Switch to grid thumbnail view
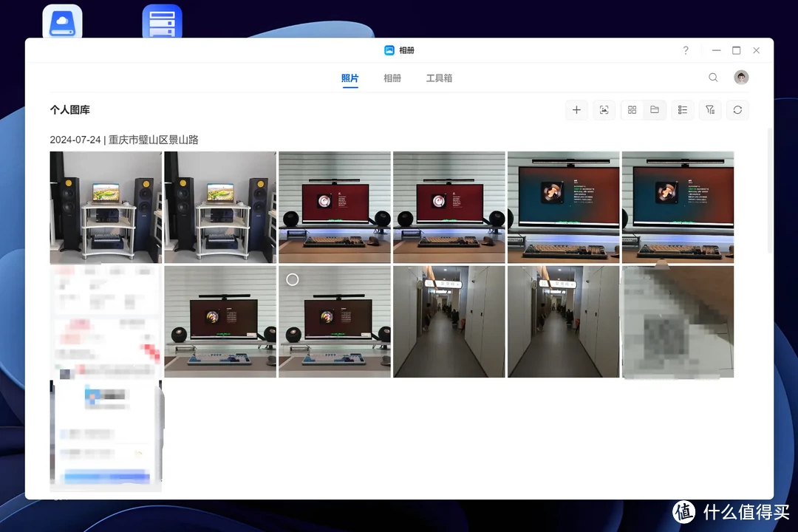This screenshot has width=798, height=532. 632,110
